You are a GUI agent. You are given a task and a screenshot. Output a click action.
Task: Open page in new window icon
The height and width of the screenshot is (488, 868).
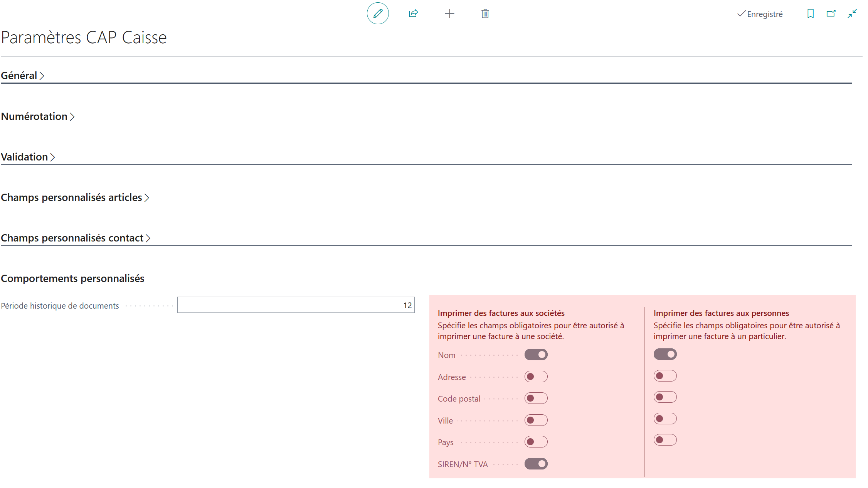pos(831,14)
